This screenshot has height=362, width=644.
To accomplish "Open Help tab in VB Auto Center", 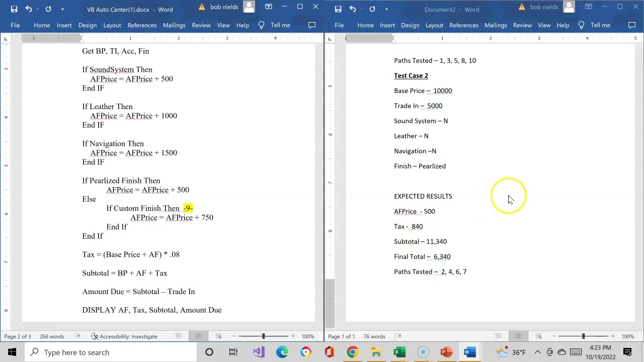I will (x=243, y=25).
